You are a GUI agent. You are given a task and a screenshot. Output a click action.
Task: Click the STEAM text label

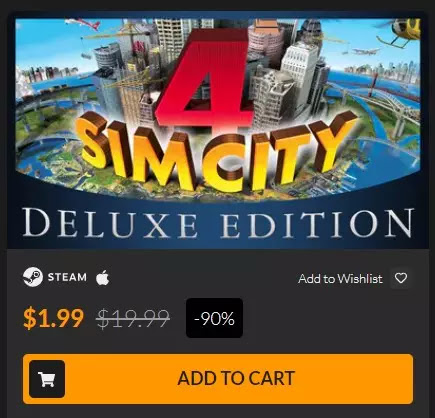[x=67, y=277]
